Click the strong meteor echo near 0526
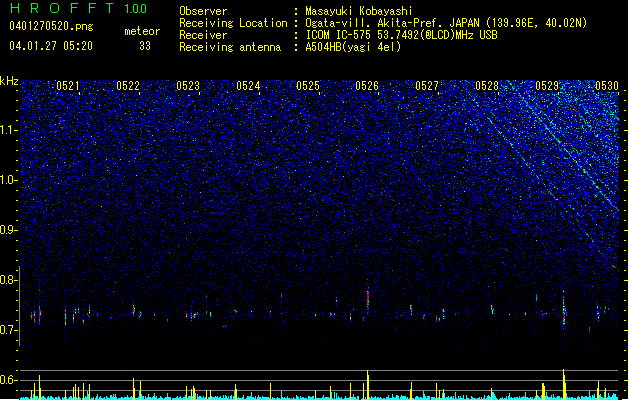 (368, 301)
